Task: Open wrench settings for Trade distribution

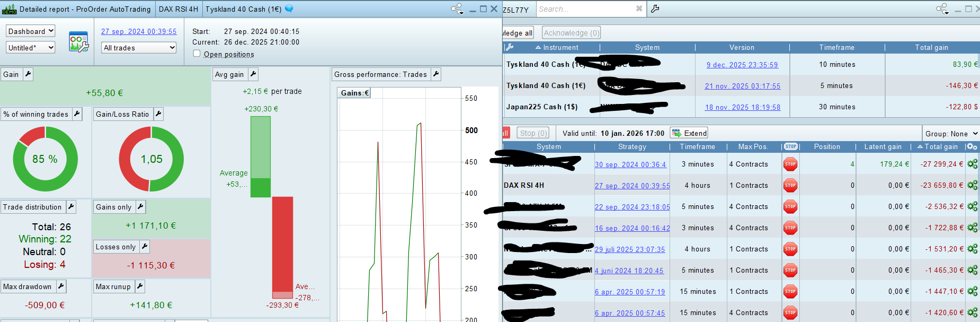Action: click(x=71, y=207)
